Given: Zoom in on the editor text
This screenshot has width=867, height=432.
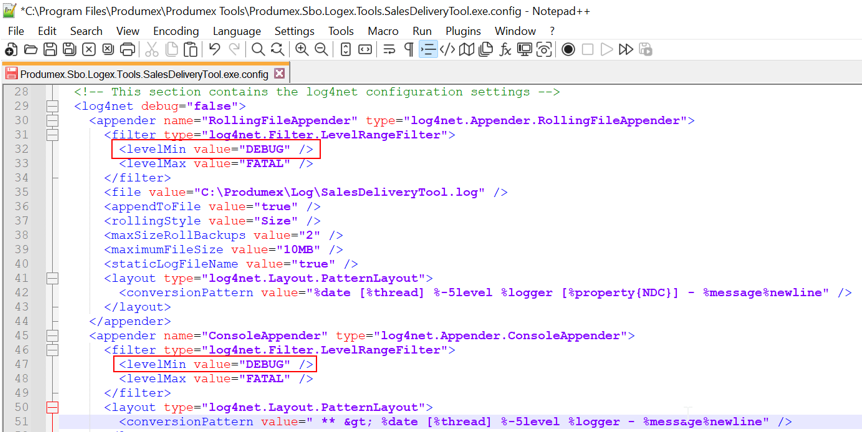Looking at the screenshot, I should coord(302,50).
